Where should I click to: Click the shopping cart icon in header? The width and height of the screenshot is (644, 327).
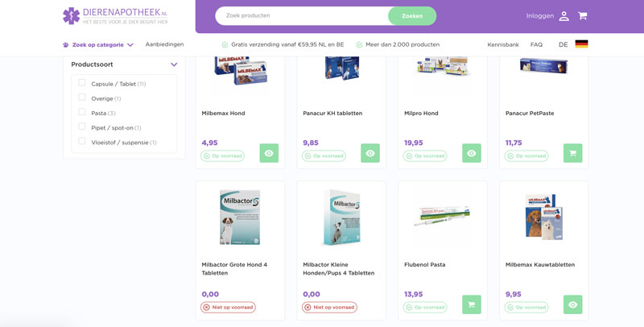[582, 16]
